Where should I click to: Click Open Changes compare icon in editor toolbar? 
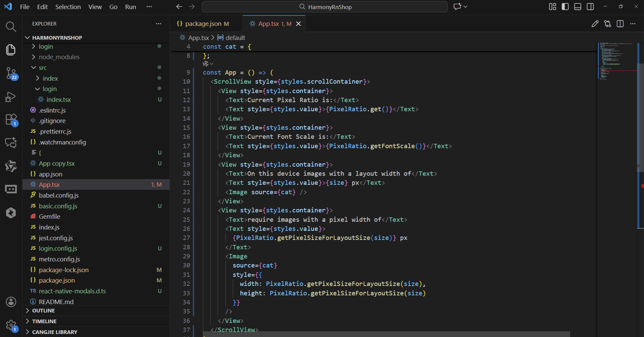608,24
